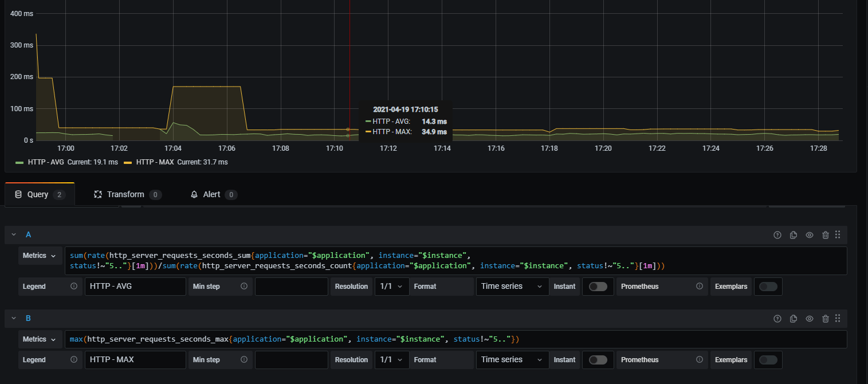Open help for query A

click(777, 235)
